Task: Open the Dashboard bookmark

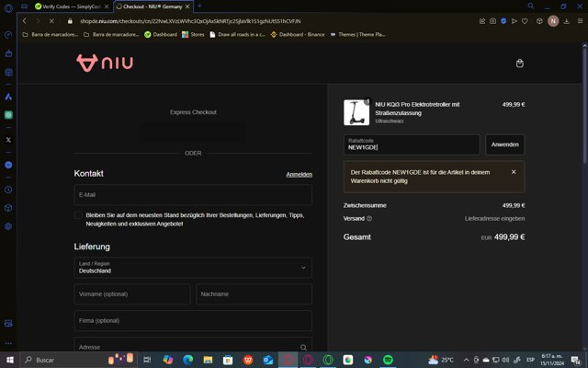Action: click(x=161, y=35)
